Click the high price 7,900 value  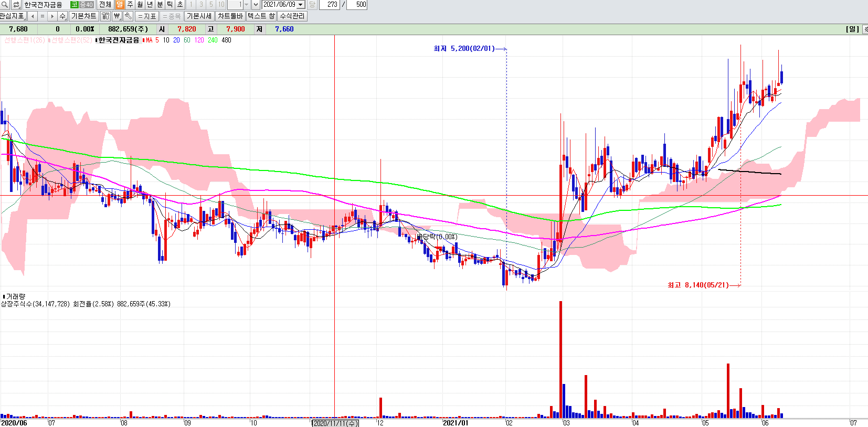click(x=235, y=29)
